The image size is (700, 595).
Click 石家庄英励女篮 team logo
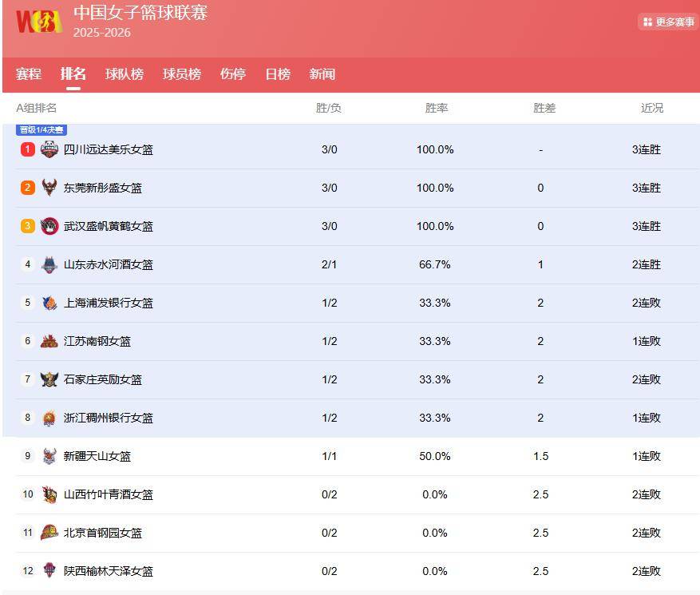click(x=49, y=379)
